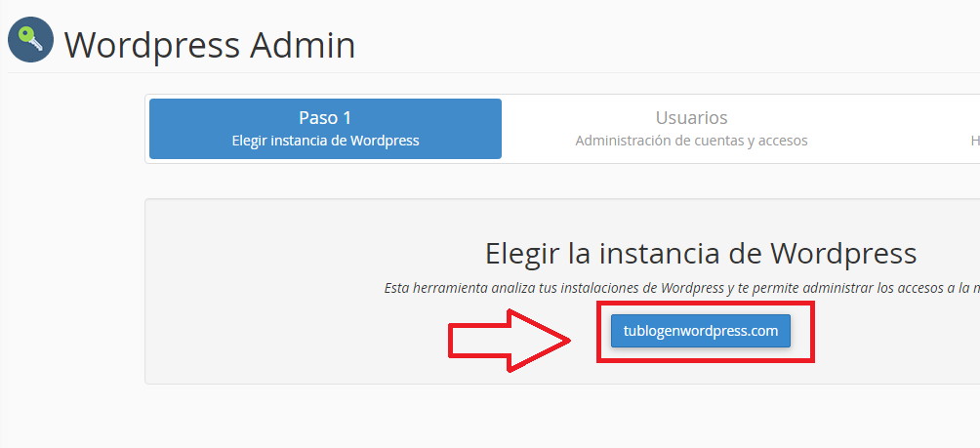Click the description starting 'Esta herramienta analiza'

tap(682, 288)
